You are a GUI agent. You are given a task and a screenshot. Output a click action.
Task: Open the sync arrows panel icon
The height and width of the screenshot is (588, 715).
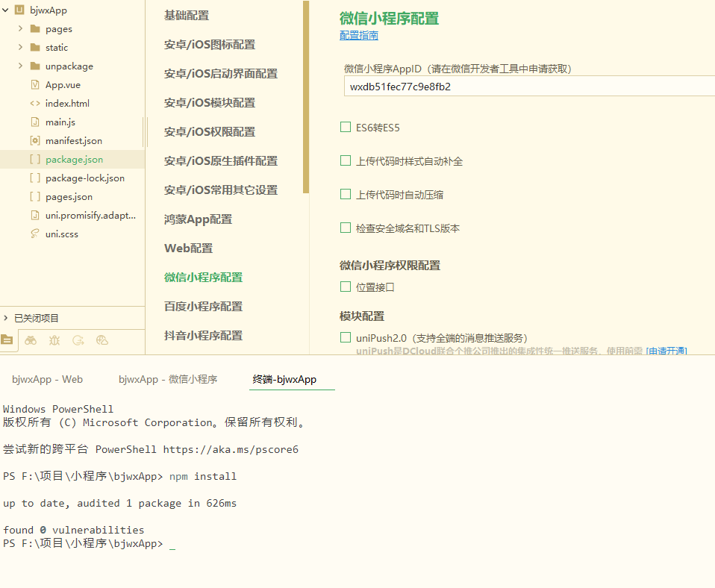pos(78,340)
